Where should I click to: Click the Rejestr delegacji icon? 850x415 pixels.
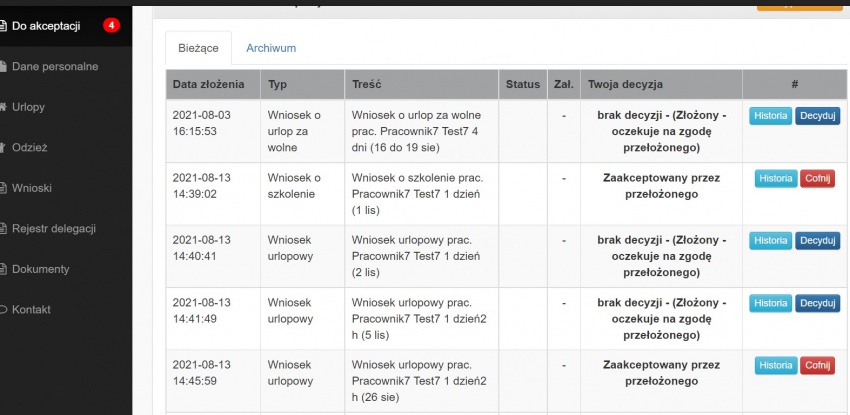(3, 229)
